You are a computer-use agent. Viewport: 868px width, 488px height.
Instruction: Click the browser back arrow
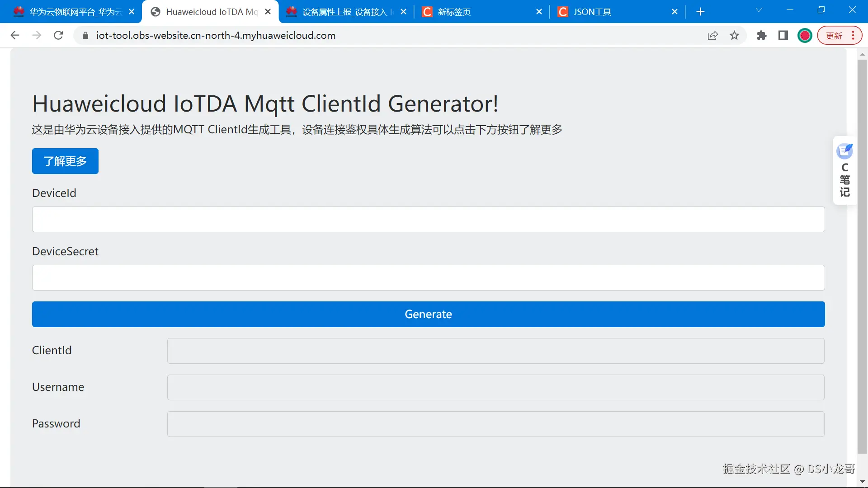click(15, 35)
